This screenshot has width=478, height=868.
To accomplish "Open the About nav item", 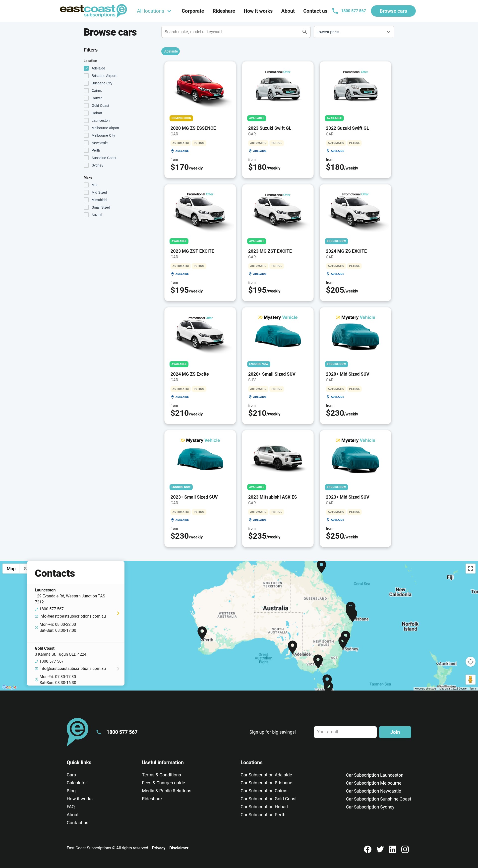I will click(288, 11).
